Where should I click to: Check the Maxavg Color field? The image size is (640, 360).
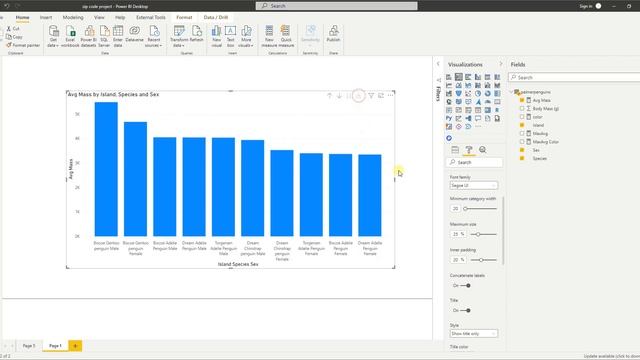pos(522,142)
